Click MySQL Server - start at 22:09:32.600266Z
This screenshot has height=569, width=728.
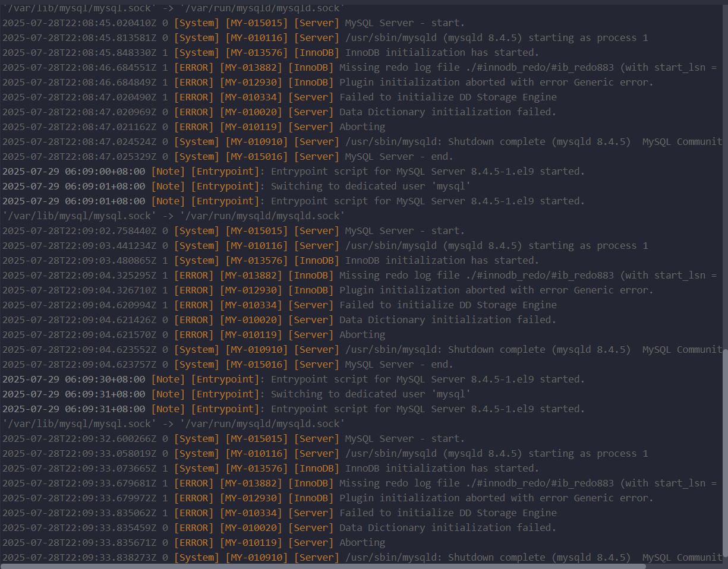[405, 438]
